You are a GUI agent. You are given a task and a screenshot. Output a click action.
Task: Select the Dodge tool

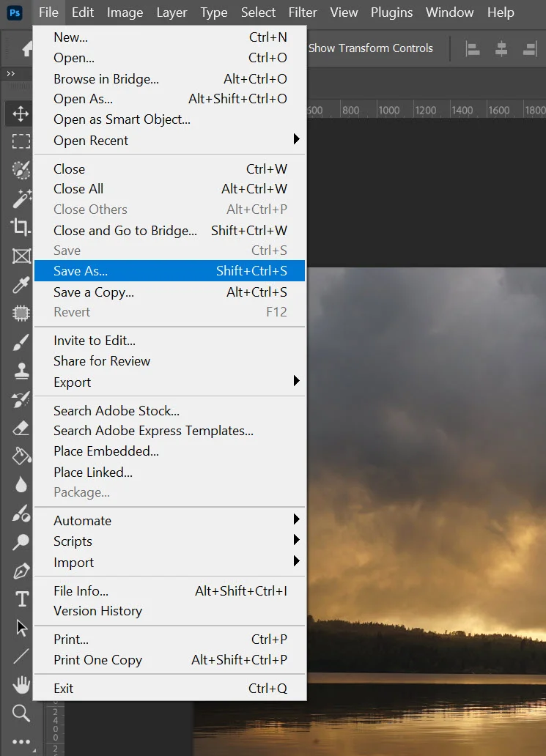(21, 542)
